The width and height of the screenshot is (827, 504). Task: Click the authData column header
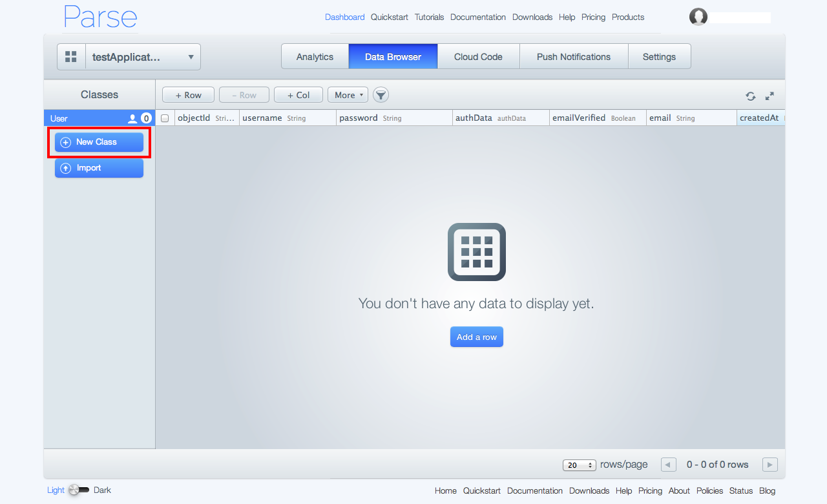point(501,118)
